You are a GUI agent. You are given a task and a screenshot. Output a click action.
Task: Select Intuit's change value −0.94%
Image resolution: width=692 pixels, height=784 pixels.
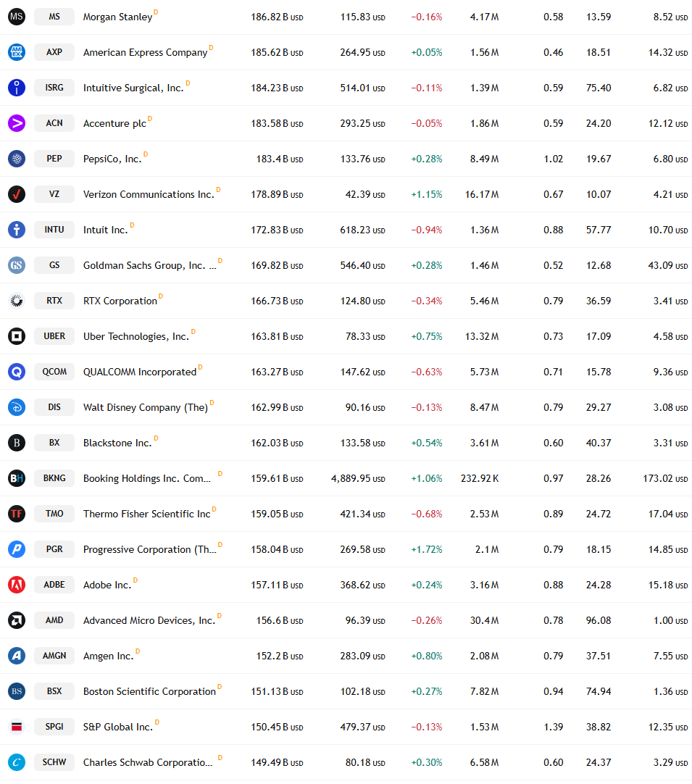427,230
